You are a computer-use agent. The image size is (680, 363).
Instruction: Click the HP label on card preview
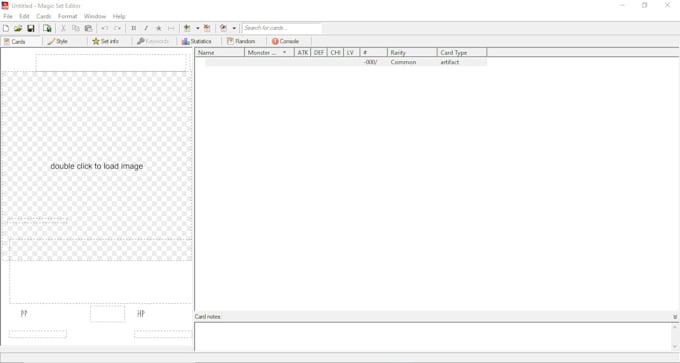141,313
